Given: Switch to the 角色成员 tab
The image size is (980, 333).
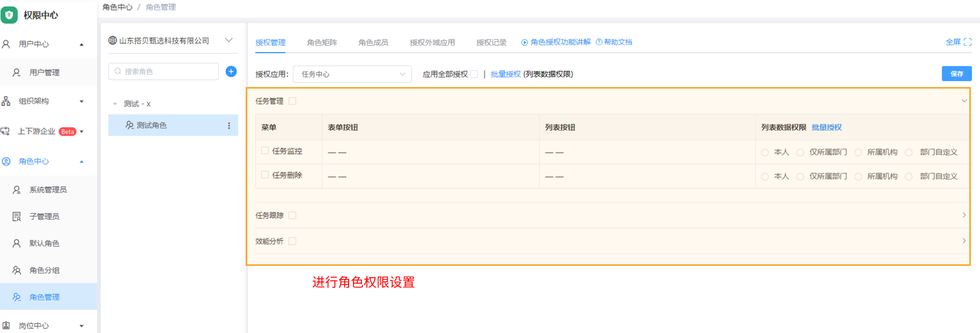Looking at the screenshot, I should point(373,42).
